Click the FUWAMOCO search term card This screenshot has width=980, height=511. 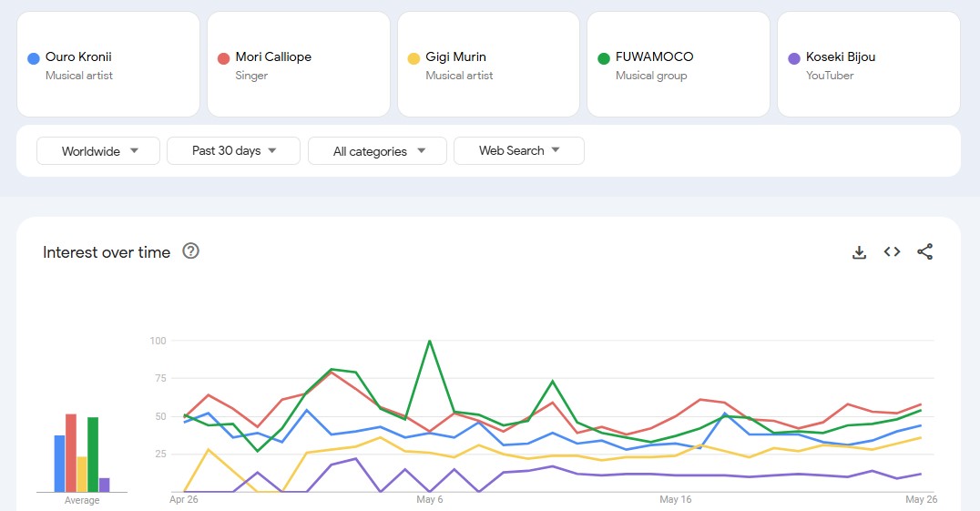678,65
